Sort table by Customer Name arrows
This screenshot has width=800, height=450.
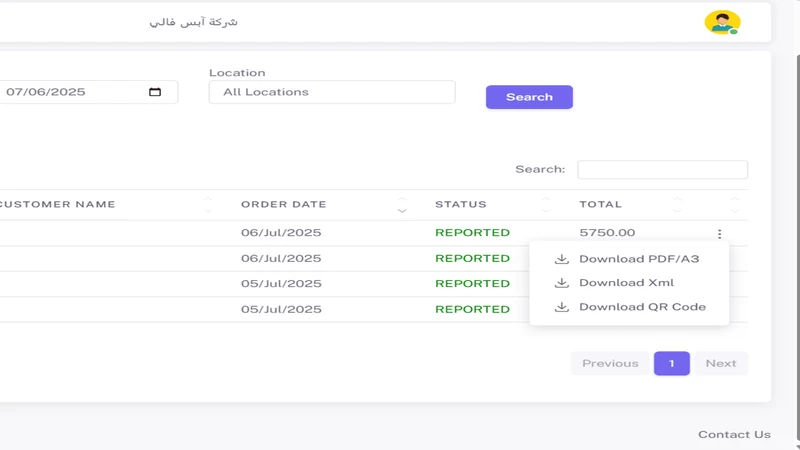click(x=208, y=205)
